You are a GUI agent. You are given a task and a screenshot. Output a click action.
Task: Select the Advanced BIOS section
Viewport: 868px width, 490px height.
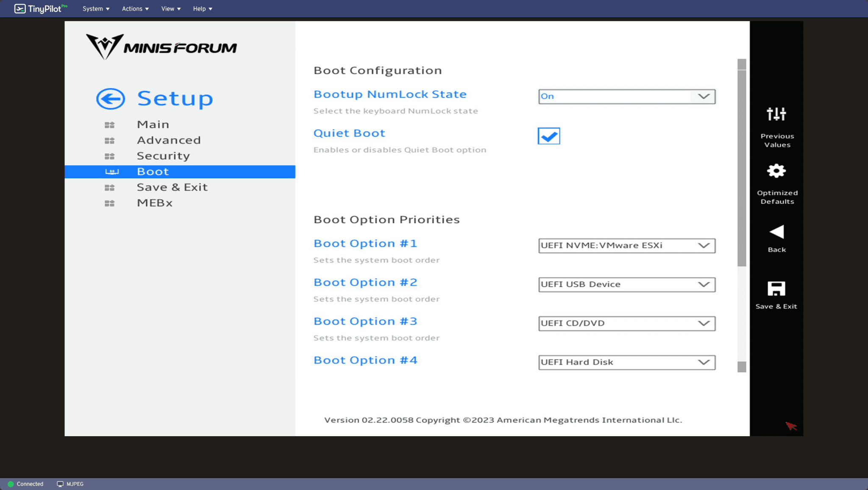169,140
